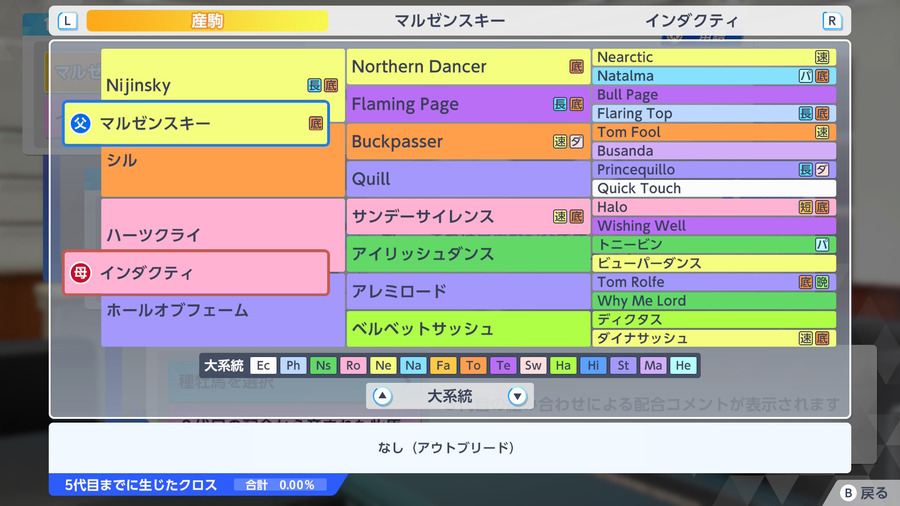Image resolution: width=900 pixels, height=506 pixels.
Task: Select the To lineage swatch
Action: [x=473, y=365]
